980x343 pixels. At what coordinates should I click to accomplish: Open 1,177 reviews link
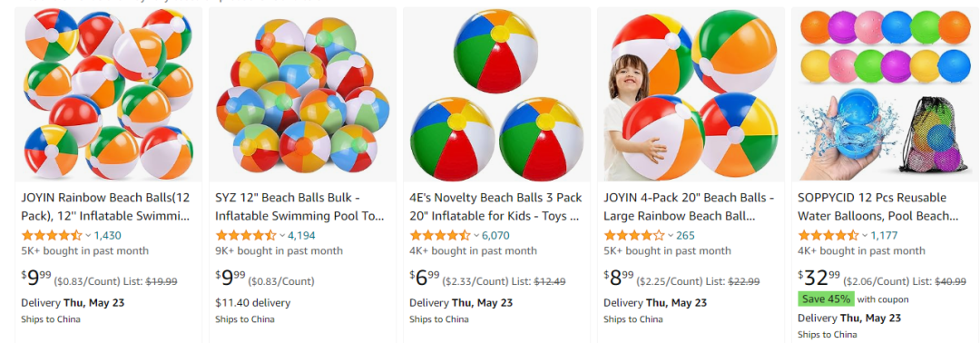pyautogui.click(x=884, y=236)
